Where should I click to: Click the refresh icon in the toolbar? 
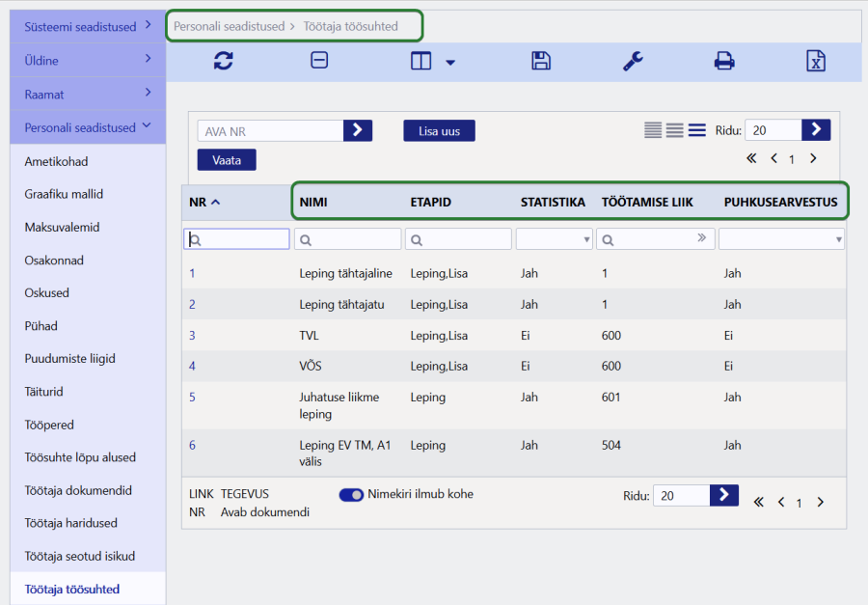pos(224,61)
